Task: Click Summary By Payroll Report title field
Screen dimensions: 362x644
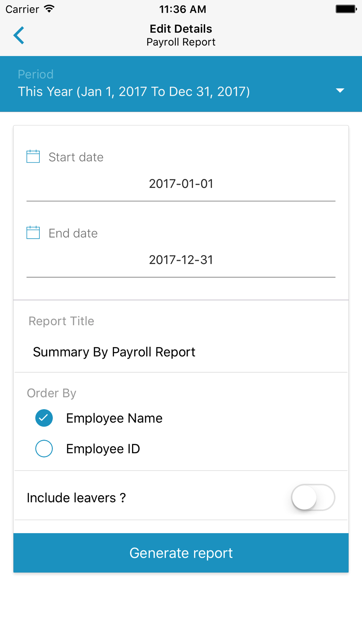Action: pyautogui.click(x=114, y=352)
